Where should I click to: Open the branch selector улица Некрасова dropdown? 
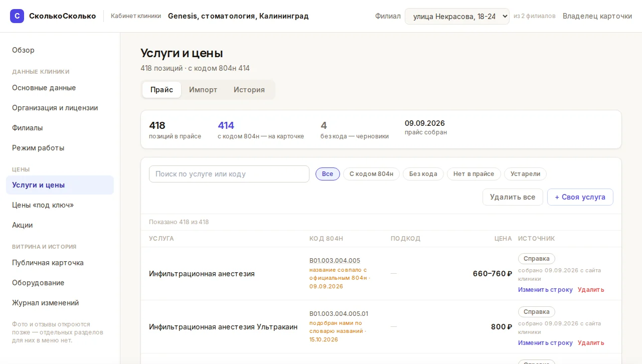[457, 16]
